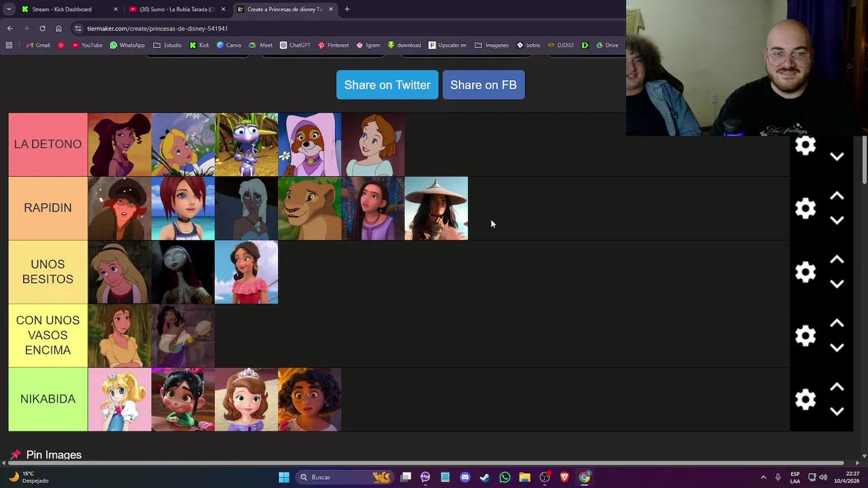Move NIKABIDA row down with its arrow

click(x=837, y=411)
